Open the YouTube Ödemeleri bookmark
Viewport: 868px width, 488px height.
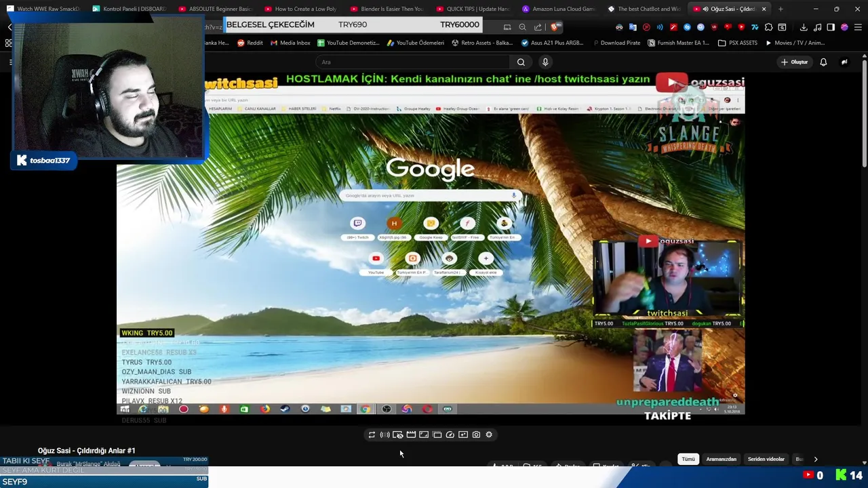[x=415, y=43]
